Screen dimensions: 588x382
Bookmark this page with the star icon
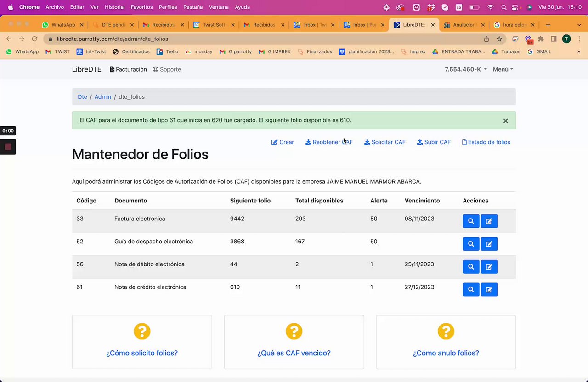pyautogui.click(x=499, y=39)
